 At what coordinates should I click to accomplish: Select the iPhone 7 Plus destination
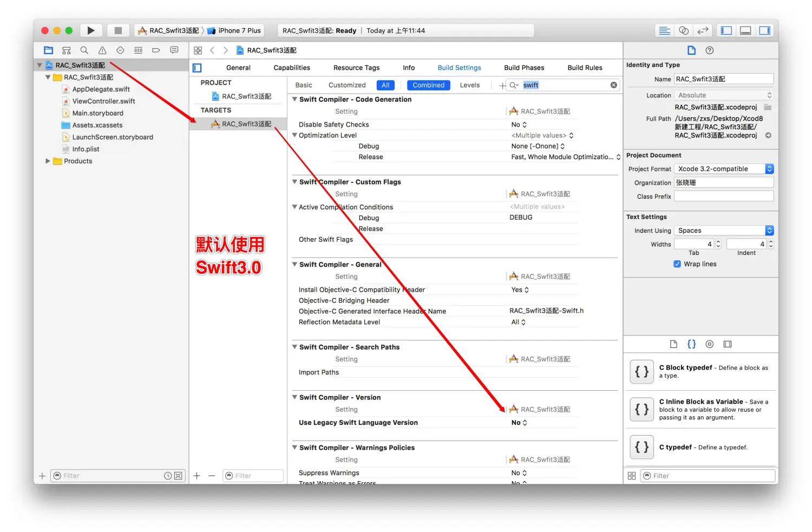point(235,30)
